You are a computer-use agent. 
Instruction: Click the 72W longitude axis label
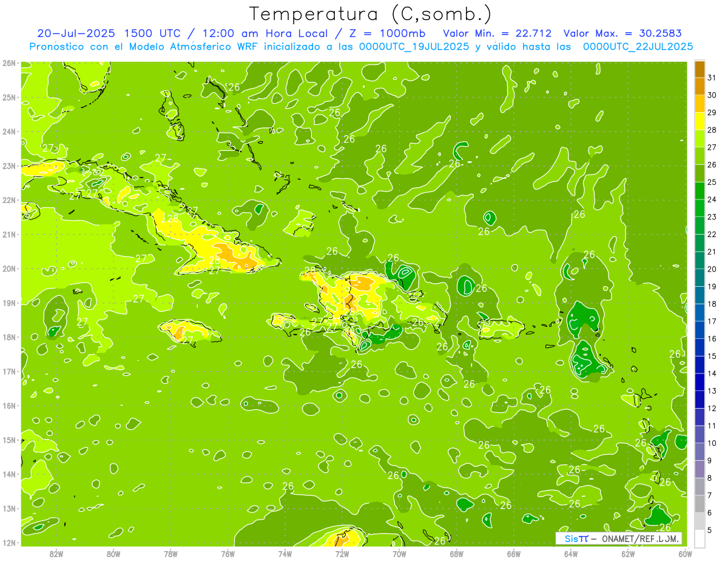pyautogui.click(x=342, y=554)
